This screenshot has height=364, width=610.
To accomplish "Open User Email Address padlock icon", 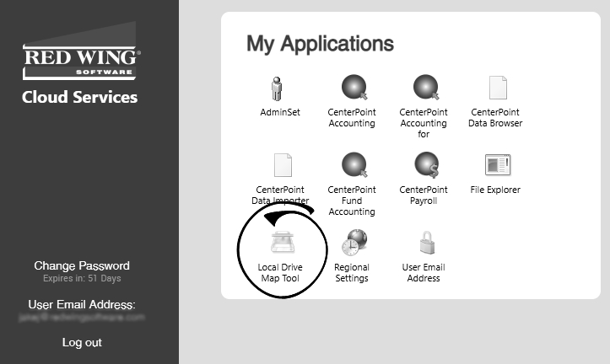I will click(x=427, y=243).
